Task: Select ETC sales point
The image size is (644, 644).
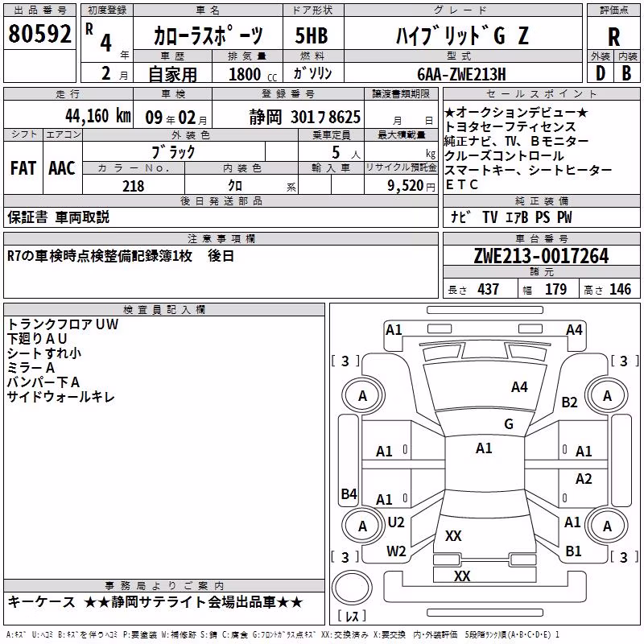Action: [461, 185]
